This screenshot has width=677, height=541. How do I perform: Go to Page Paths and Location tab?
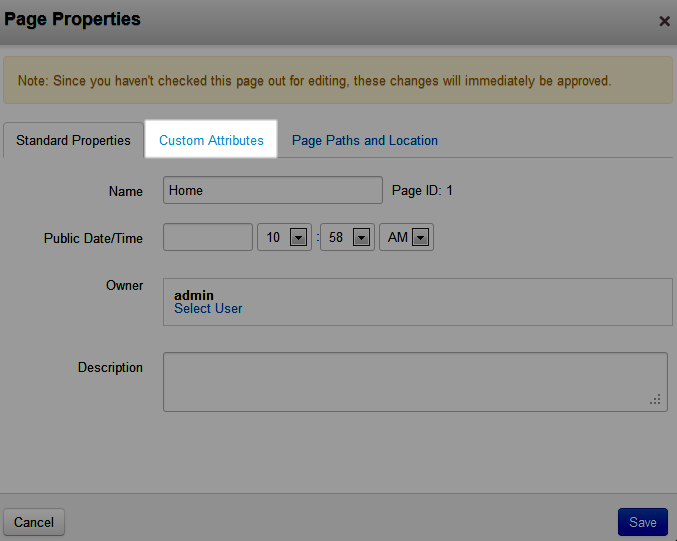point(364,140)
